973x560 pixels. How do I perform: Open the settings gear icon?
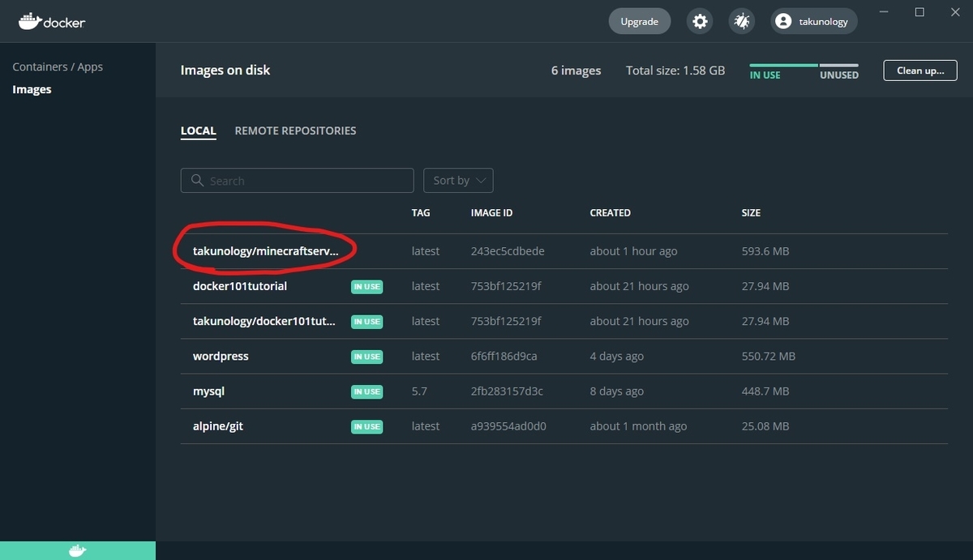700,21
